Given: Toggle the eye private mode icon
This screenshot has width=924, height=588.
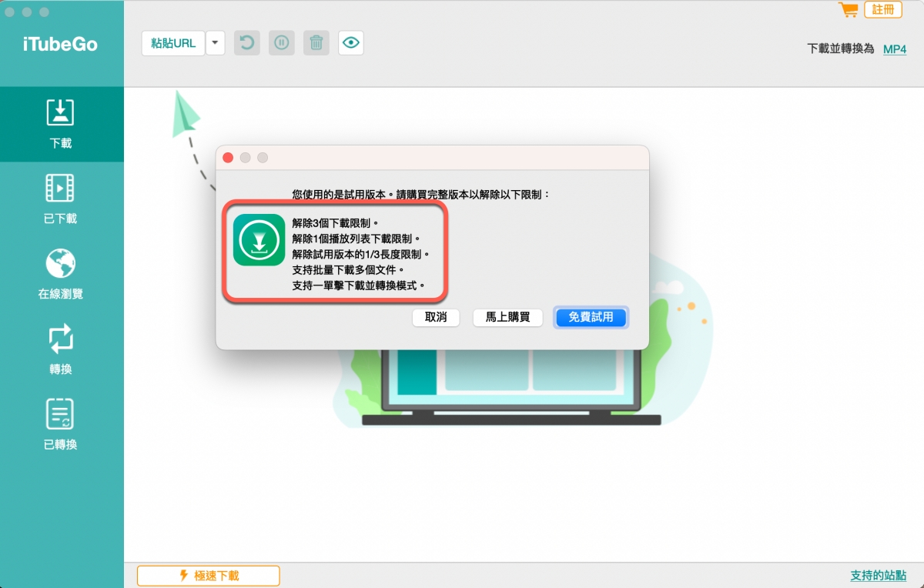Looking at the screenshot, I should [351, 43].
